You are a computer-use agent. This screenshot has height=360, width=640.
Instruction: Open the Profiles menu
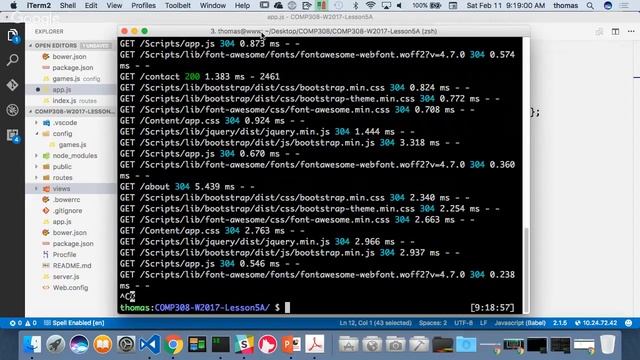pyautogui.click(x=143, y=6)
